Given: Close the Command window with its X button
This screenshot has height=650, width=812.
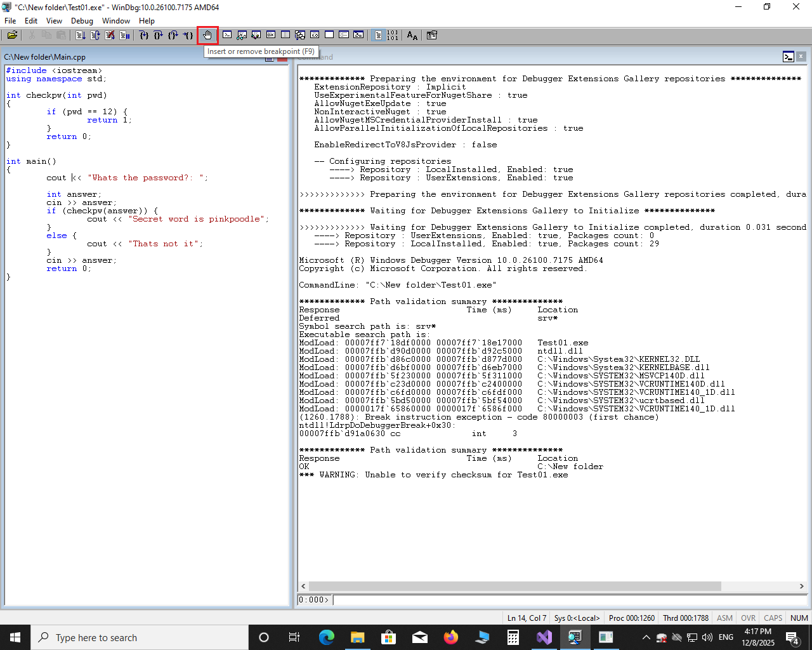Looking at the screenshot, I should (801, 56).
